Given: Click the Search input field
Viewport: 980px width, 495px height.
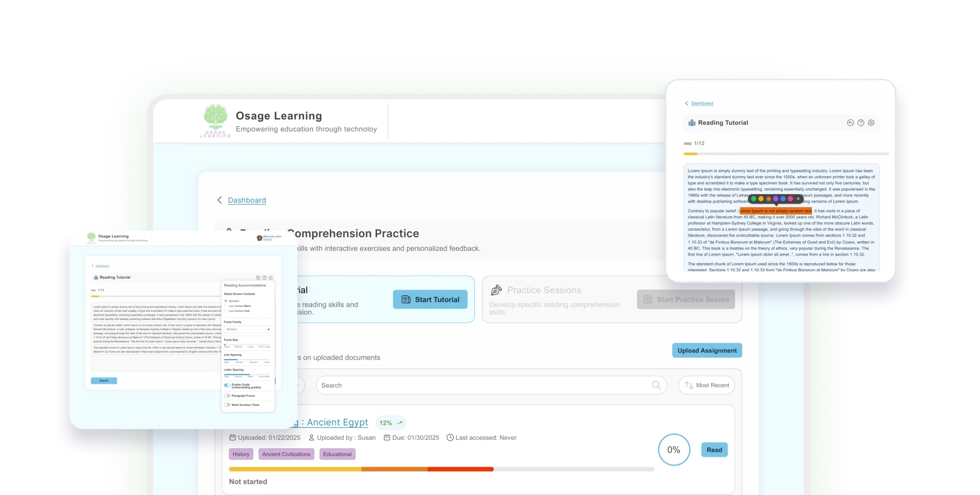Looking at the screenshot, I should [482, 385].
